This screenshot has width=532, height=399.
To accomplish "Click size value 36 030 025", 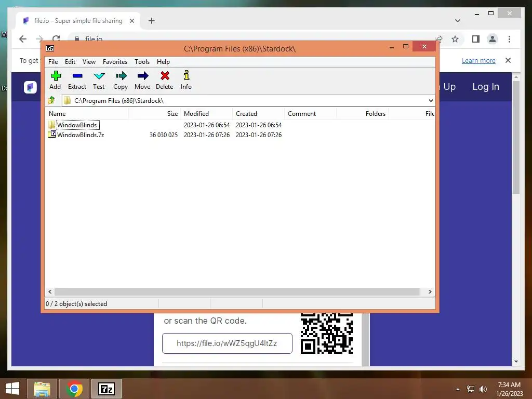I will [164, 135].
